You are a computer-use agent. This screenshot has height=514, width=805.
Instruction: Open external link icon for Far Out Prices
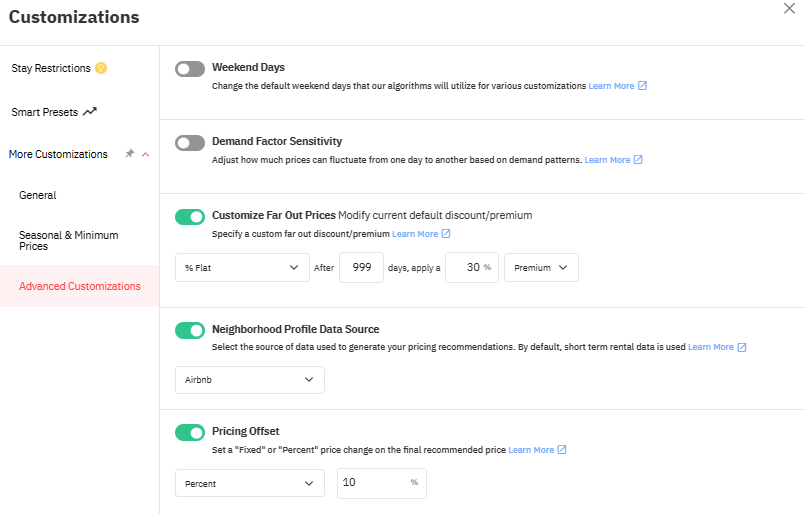[446, 234]
